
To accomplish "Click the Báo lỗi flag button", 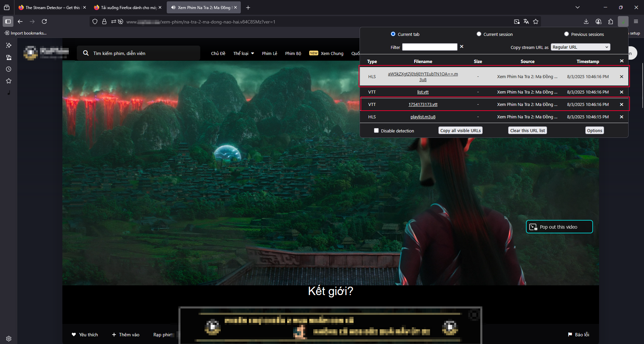I will [579, 335].
